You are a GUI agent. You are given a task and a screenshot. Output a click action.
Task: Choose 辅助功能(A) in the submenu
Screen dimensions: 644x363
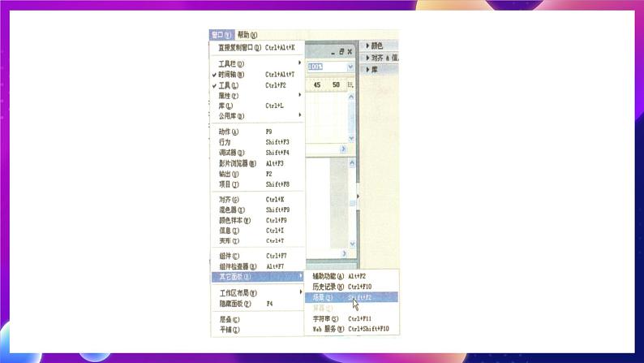tap(351, 276)
